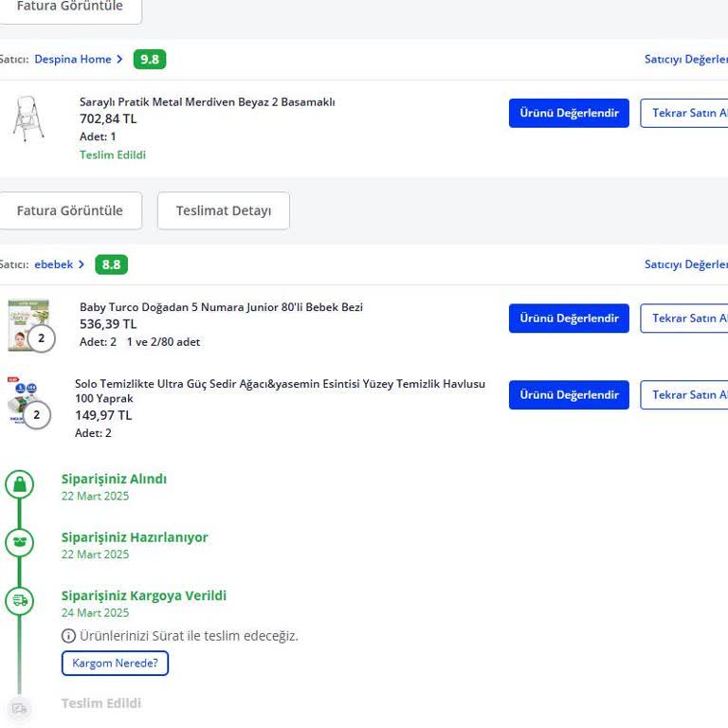Click the 9.8 seller rating badge

click(x=150, y=60)
